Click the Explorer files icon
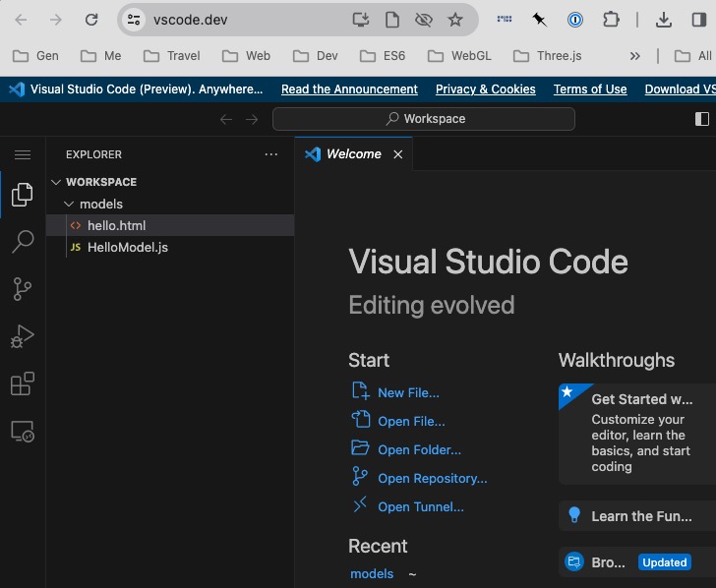Screen dimensions: 716x588 click(x=22, y=195)
